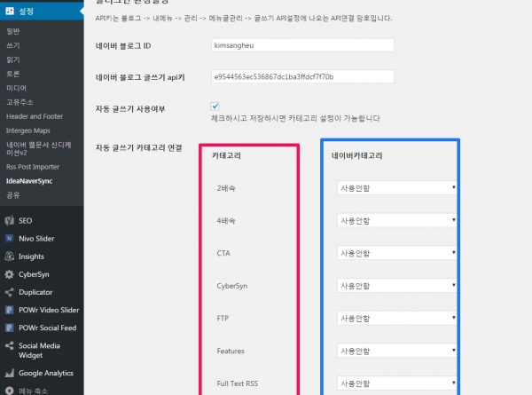Viewport: 532px width, 395px height.
Task: Click the 4배속 category text
Action: [x=226, y=221]
